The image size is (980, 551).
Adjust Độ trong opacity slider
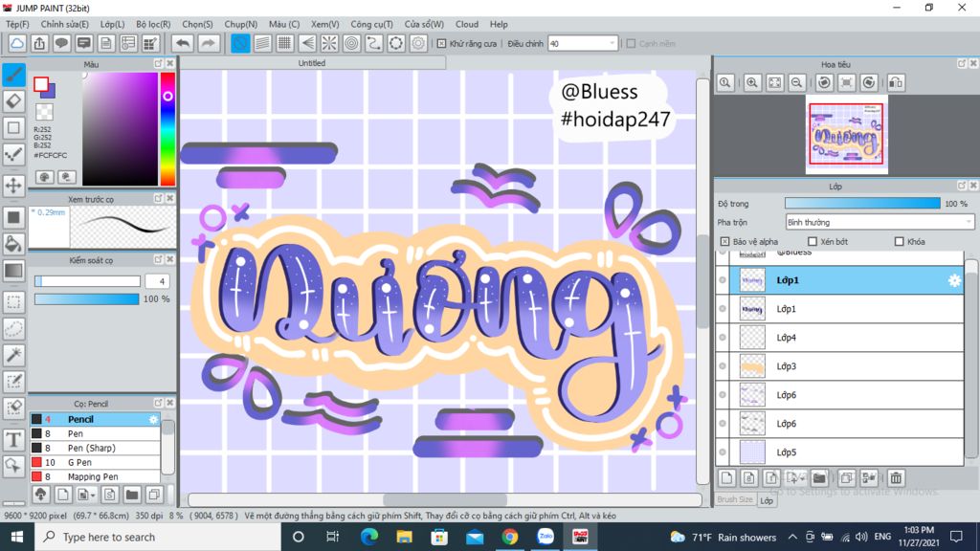coord(862,204)
